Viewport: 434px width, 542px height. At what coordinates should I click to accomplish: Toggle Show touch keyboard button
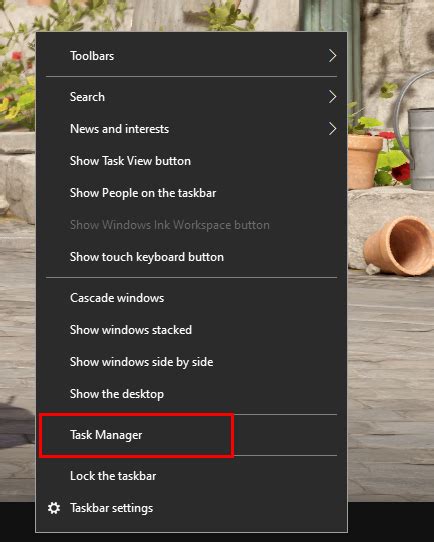pyautogui.click(x=191, y=257)
